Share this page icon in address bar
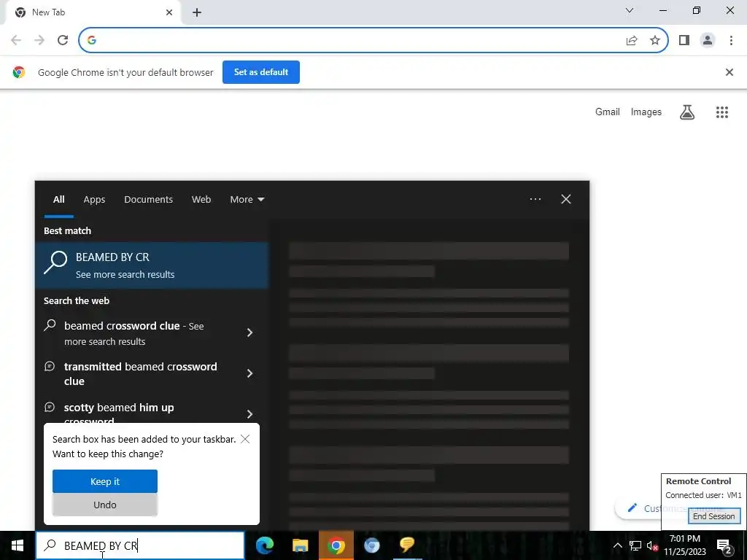This screenshot has width=747, height=560. tap(632, 40)
